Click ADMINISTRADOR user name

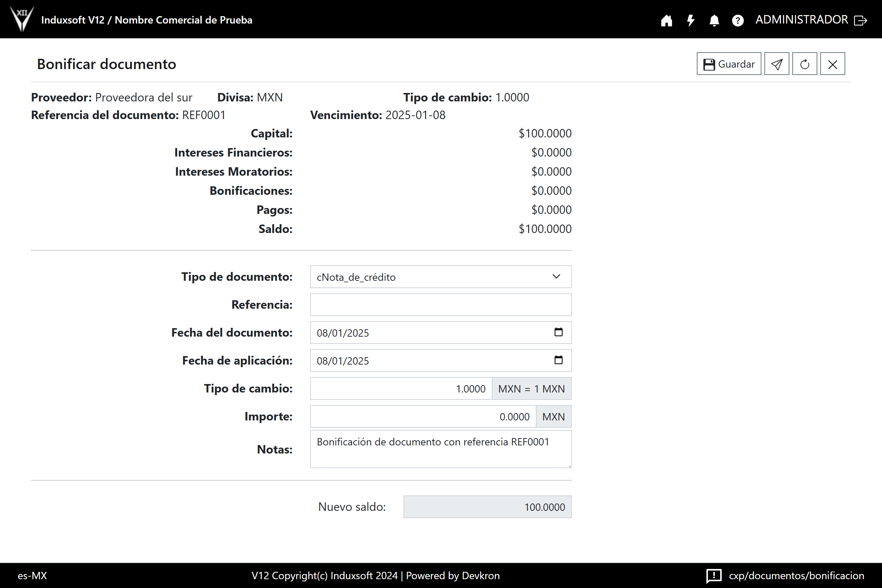tap(802, 19)
